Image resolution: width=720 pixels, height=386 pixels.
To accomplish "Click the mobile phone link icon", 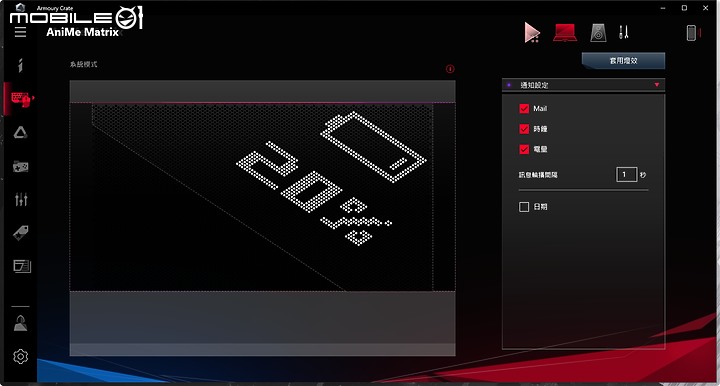I will [692, 33].
